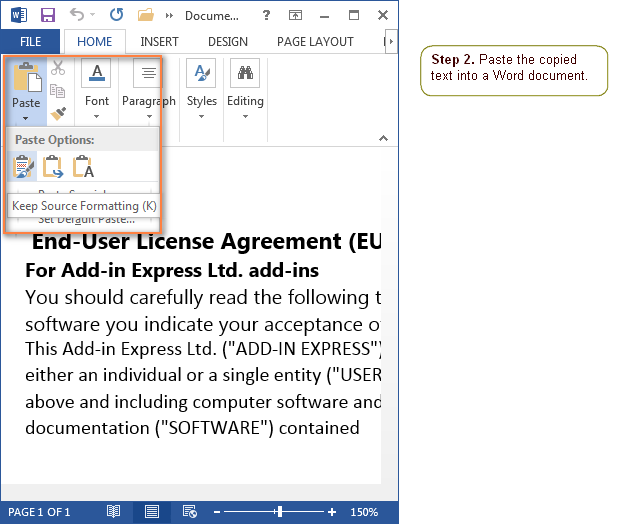This screenshot has width=630, height=524.
Task: Open zoom dialog via 150% label
Action: (x=364, y=512)
